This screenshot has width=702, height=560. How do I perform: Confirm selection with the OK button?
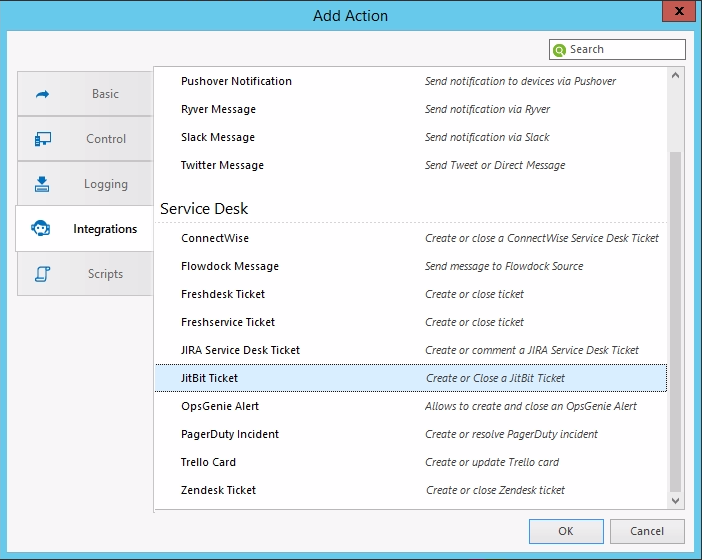pyautogui.click(x=566, y=531)
